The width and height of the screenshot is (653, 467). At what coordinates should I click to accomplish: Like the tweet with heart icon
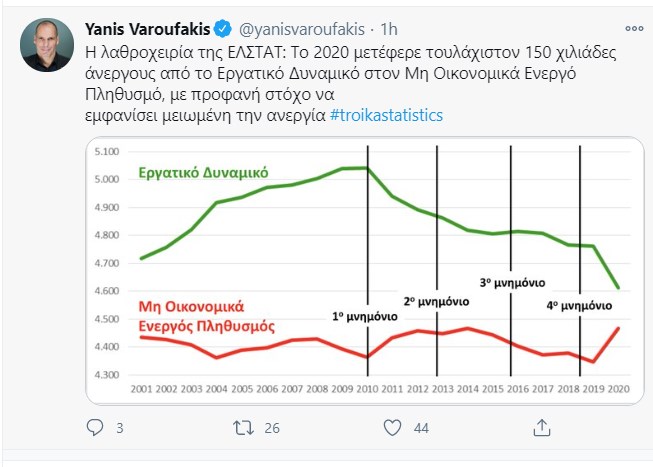point(392,428)
